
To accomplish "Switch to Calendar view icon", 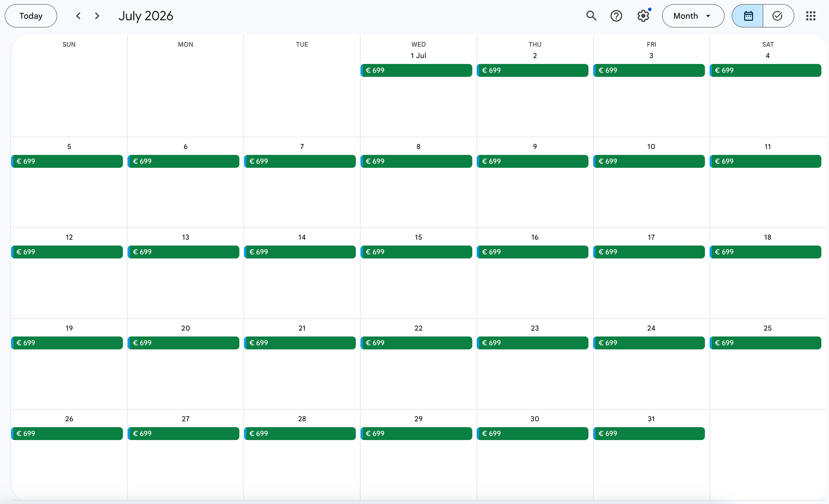I will click(747, 16).
